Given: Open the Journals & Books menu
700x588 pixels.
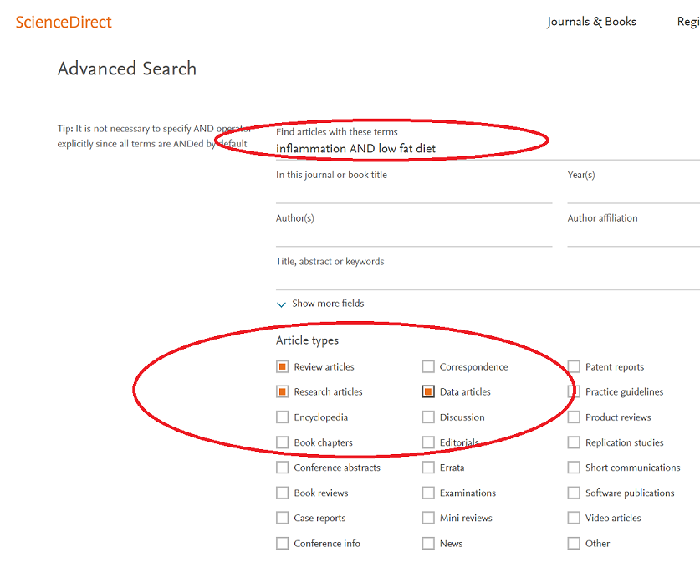Looking at the screenshot, I should pyautogui.click(x=591, y=22).
